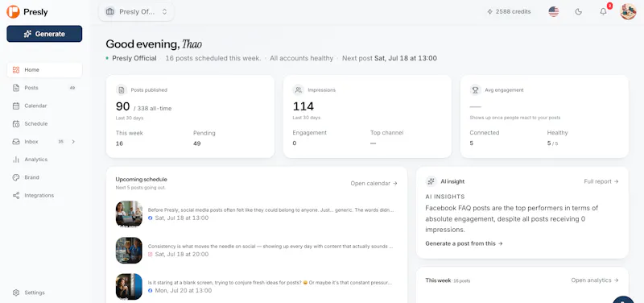644x303 pixels.
Task: Open the Full report link
Action: click(601, 181)
